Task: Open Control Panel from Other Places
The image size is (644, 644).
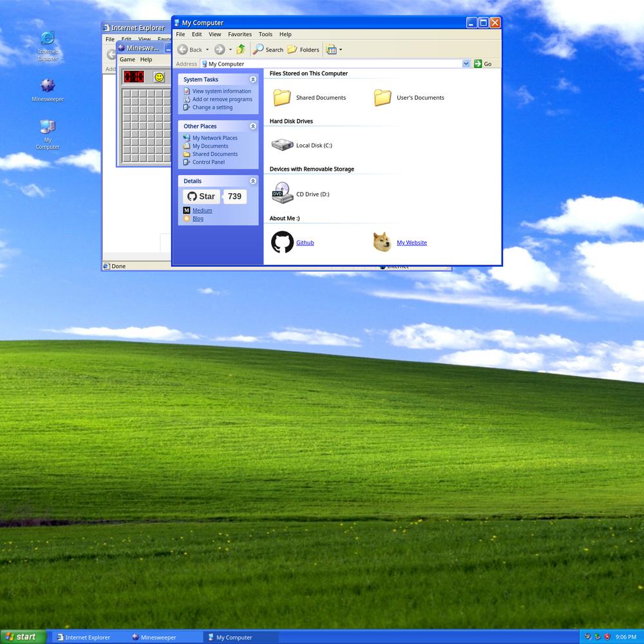Action: point(209,162)
